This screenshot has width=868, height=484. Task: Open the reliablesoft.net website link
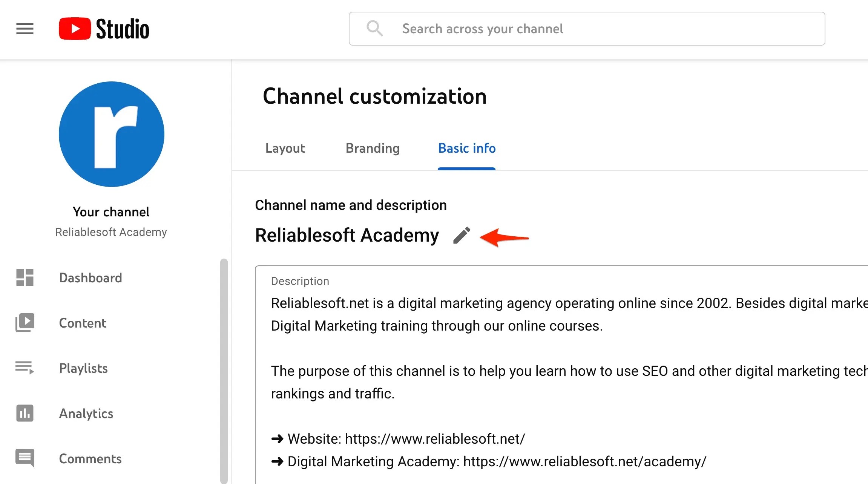[x=434, y=438]
